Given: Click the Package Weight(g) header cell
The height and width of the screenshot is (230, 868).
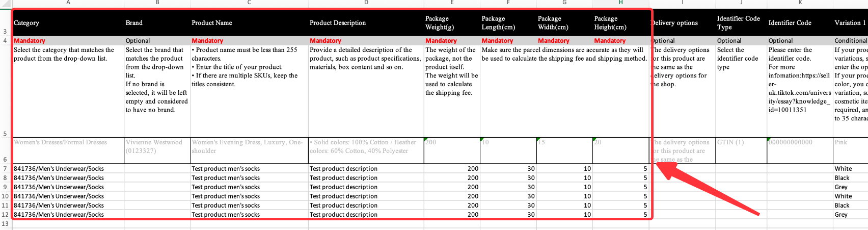Looking at the screenshot, I should tap(451, 23).
